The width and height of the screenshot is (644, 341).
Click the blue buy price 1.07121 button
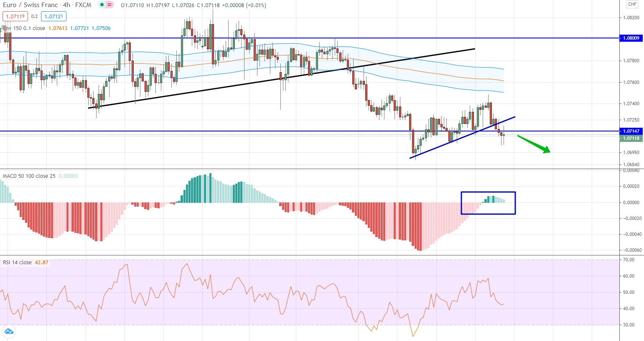53,16
